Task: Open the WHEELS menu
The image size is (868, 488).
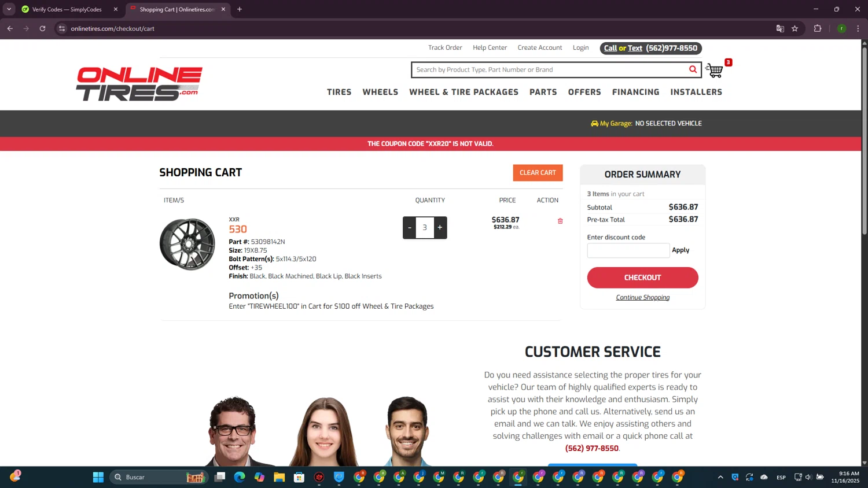Action: point(380,92)
